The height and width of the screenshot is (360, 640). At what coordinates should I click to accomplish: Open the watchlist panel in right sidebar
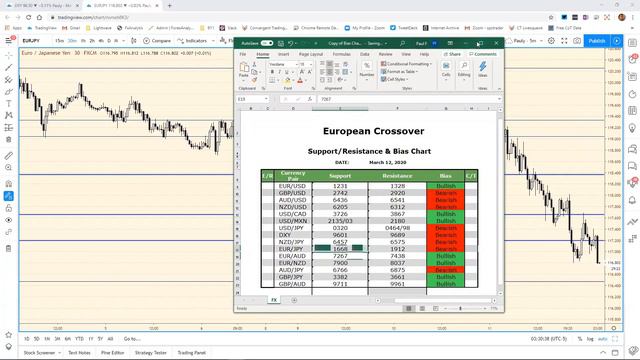(632, 43)
